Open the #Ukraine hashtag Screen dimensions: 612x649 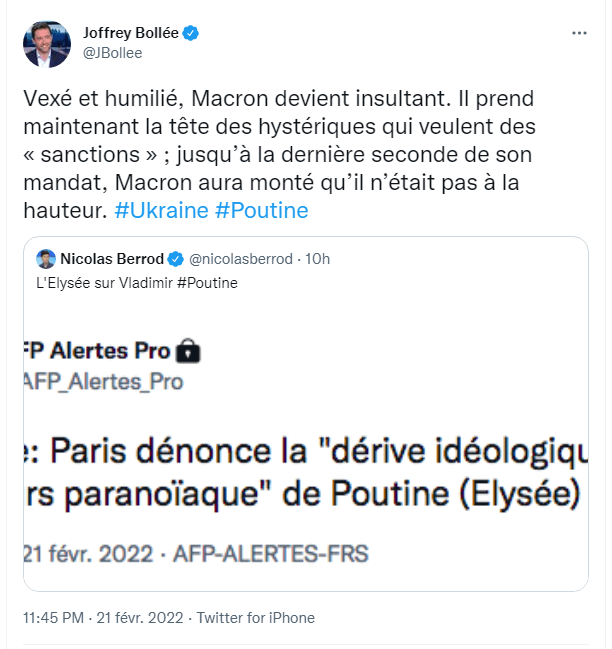161,211
